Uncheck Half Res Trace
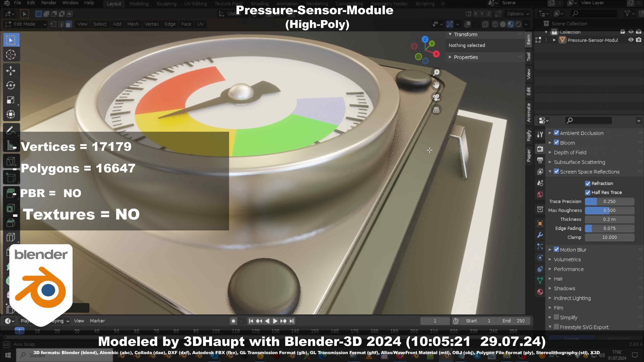 588,193
